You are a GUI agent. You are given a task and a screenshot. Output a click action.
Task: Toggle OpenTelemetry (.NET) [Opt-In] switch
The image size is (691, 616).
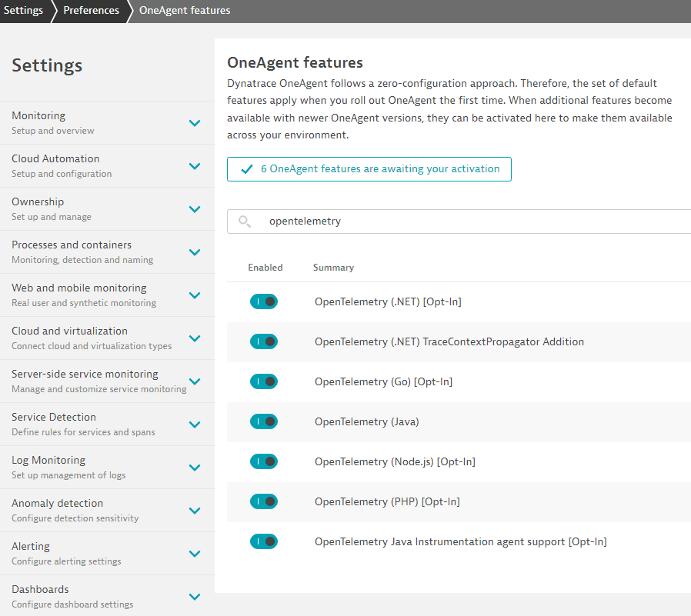tap(264, 301)
